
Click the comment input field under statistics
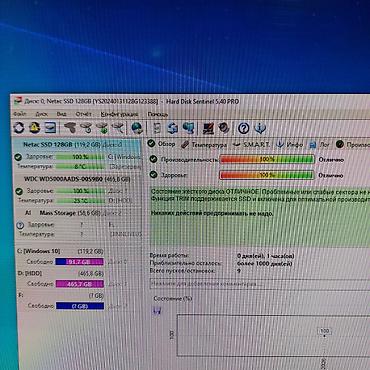(260, 284)
